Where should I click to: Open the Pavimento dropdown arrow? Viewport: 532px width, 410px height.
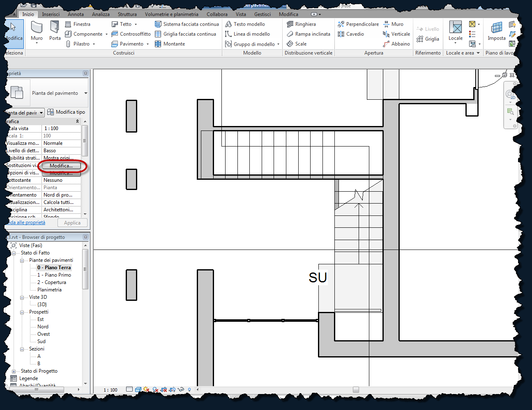(x=147, y=44)
